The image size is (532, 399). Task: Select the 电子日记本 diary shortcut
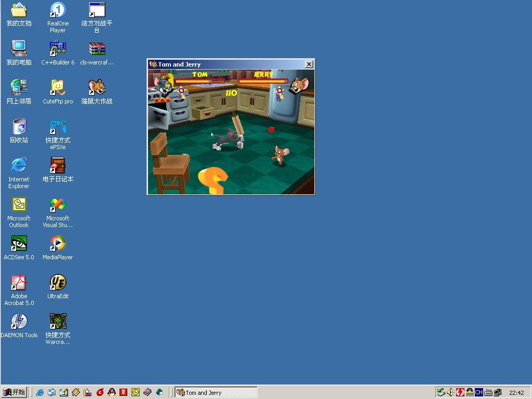point(58,170)
